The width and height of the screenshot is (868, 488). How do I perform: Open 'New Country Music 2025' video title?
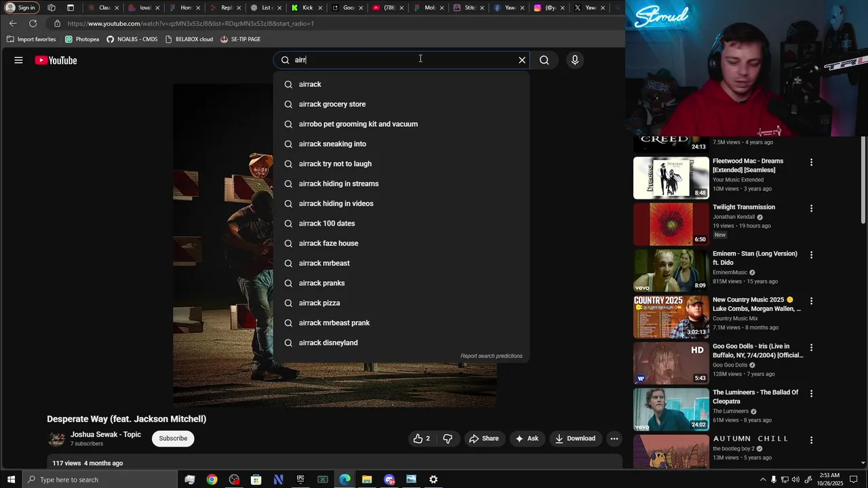click(x=757, y=304)
